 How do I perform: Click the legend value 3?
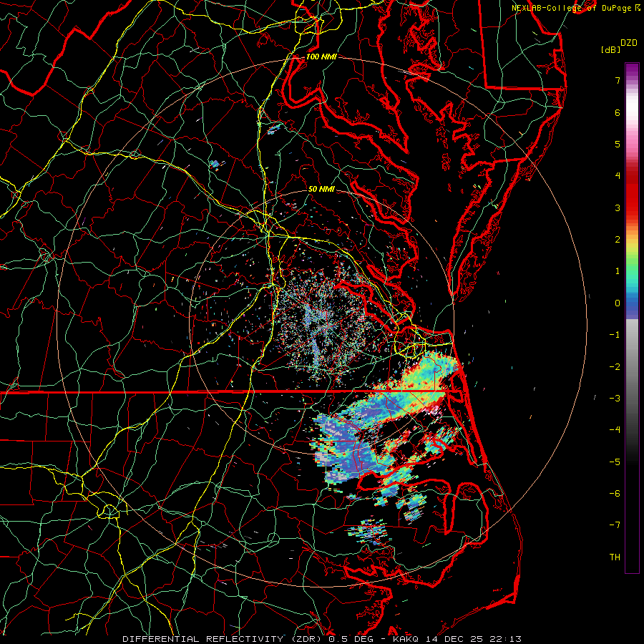pos(618,208)
